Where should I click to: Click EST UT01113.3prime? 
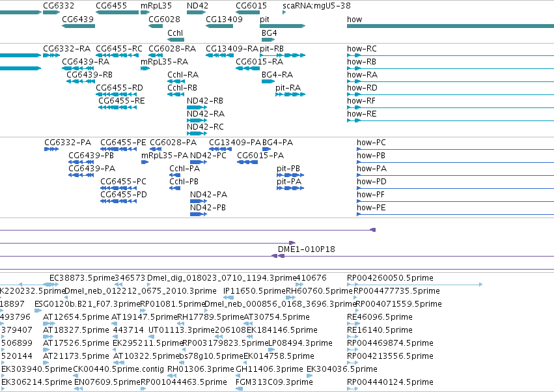(182, 330)
